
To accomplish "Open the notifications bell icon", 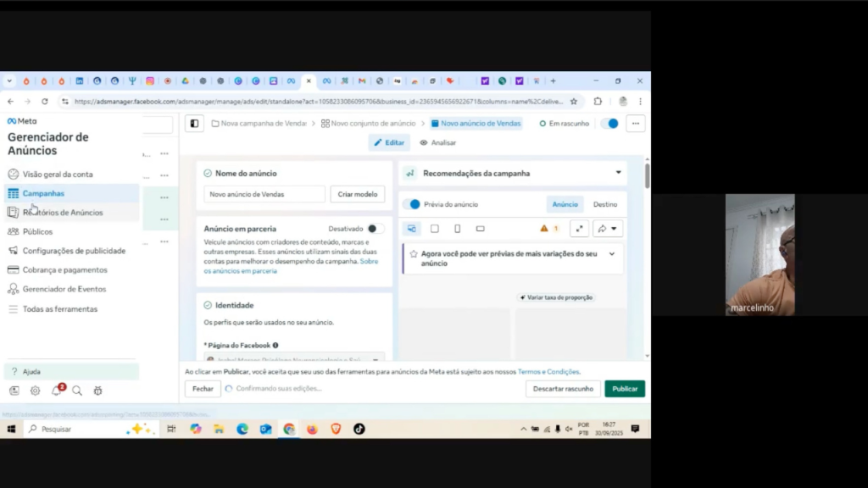I will (57, 391).
